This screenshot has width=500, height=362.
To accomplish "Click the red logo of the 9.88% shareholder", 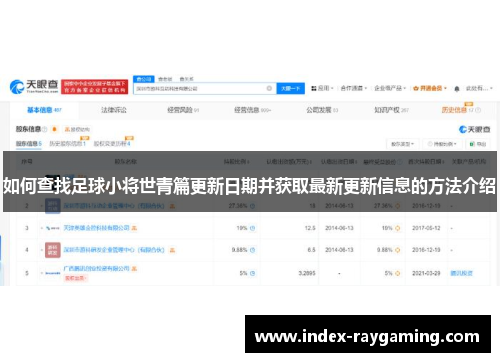I will pyautogui.click(x=53, y=250).
